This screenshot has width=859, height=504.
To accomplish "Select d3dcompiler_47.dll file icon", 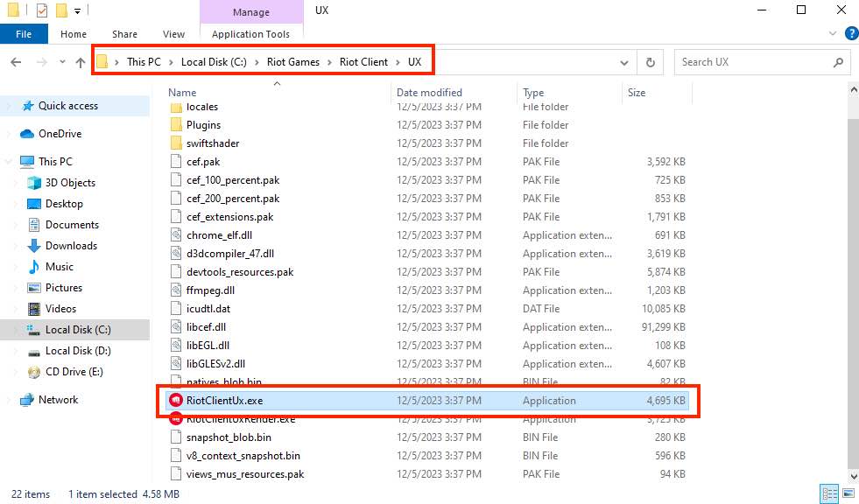I will [176, 254].
